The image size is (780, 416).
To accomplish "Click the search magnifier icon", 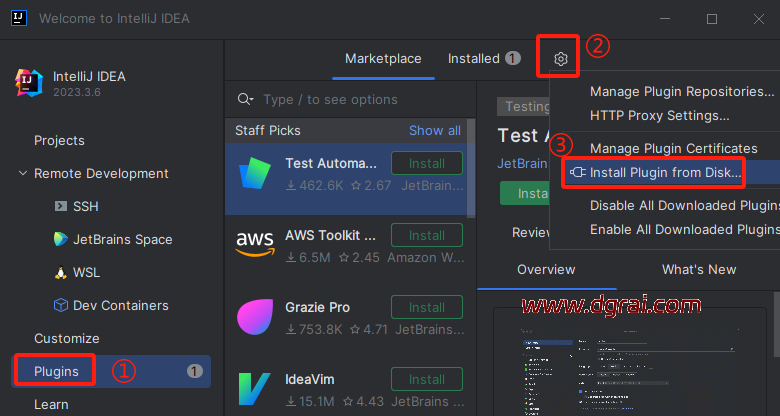I will (245, 100).
